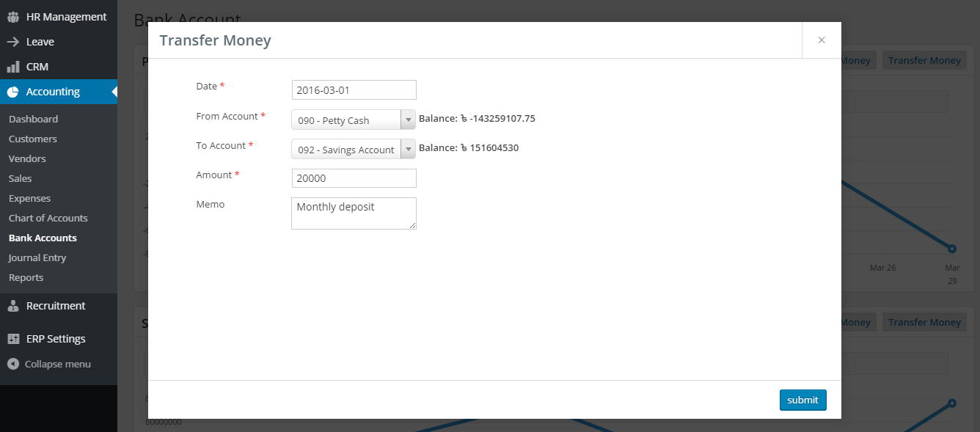The height and width of the screenshot is (432, 980).
Task: Open the Journal Entry page
Action: (37, 257)
